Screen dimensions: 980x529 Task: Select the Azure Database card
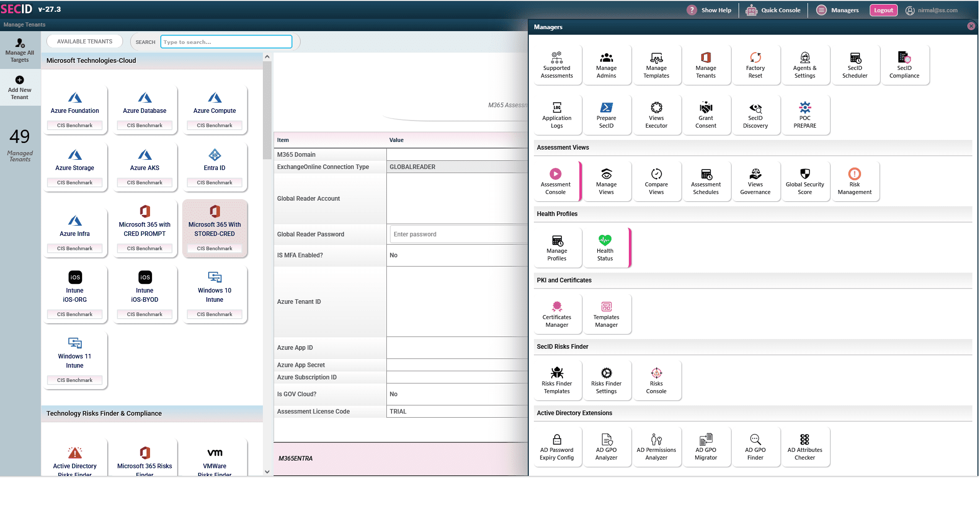click(145, 110)
